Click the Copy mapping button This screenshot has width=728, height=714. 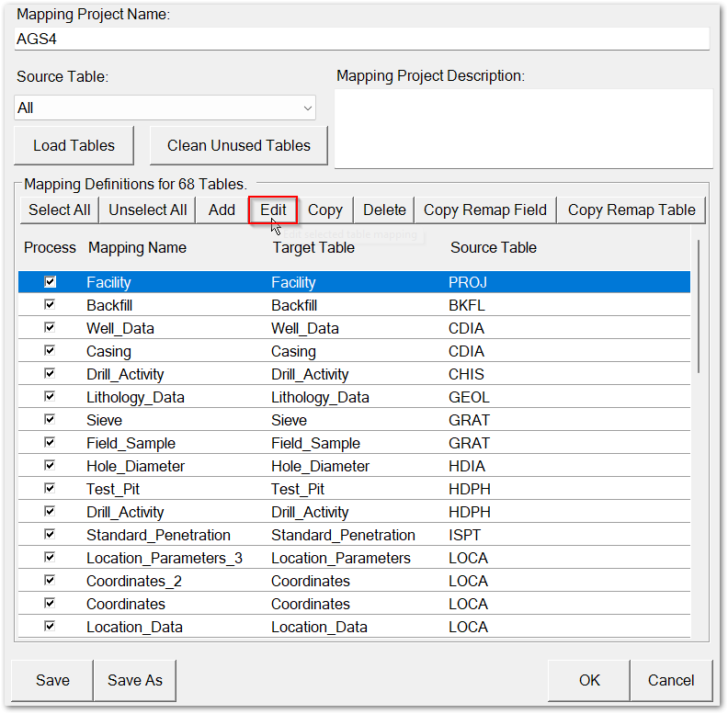click(325, 210)
